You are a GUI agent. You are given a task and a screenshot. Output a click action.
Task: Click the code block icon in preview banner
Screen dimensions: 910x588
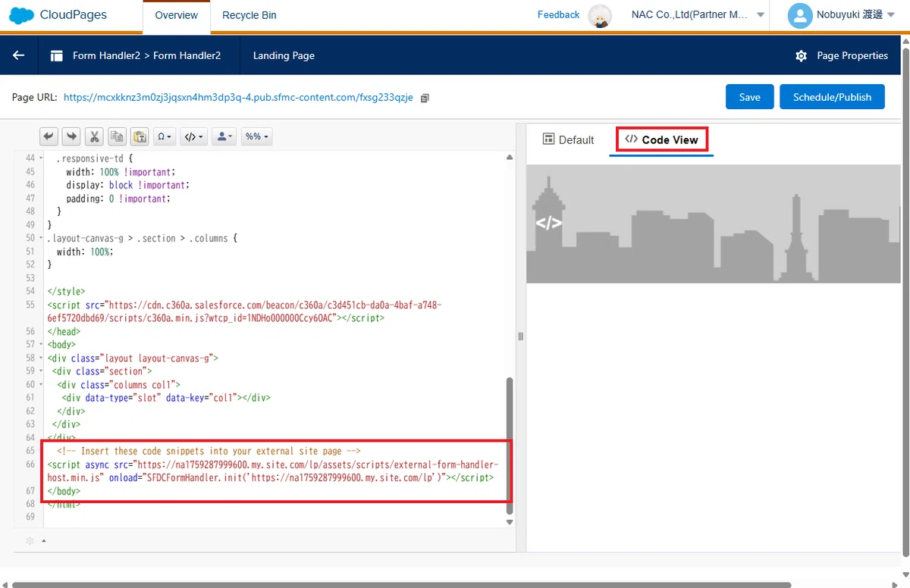[548, 223]
